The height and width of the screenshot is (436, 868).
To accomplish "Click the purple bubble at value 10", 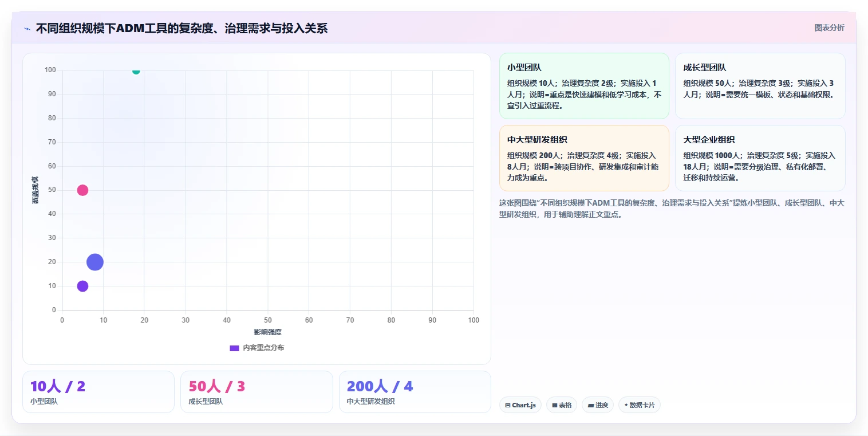I will pyautogui.click(x=82, y=286).
